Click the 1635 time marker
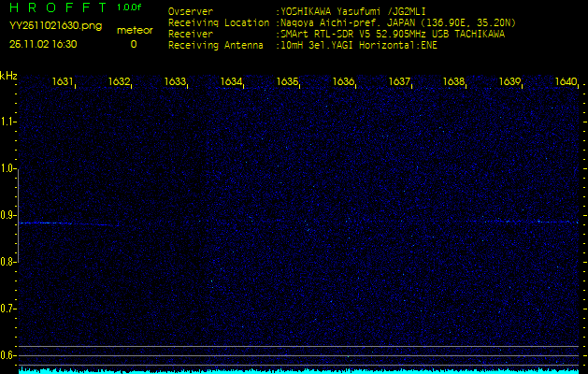This screenshot has height=374, width=588. (287, 82)
